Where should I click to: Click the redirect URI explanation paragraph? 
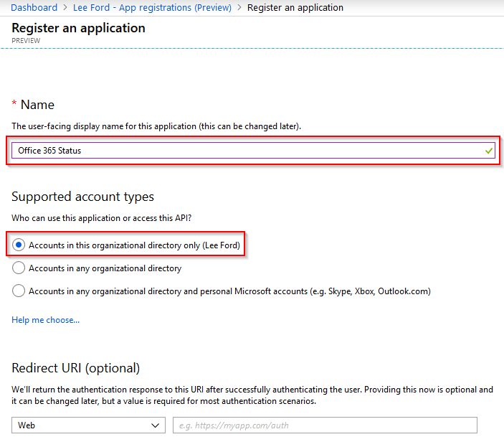click(252, 395)
